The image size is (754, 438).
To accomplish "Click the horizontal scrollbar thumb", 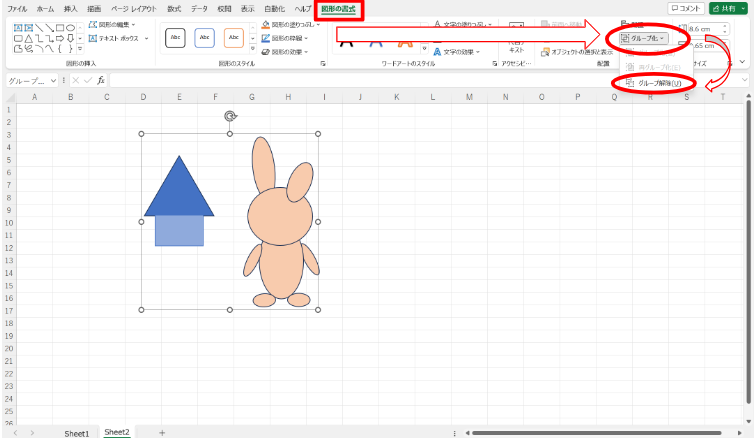I will click(x=596, y=433).
